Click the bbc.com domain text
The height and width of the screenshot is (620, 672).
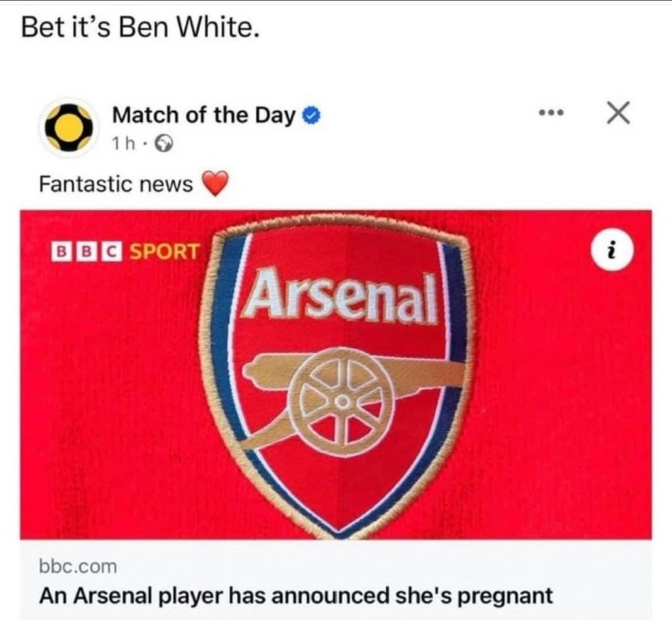coord(79,566)
